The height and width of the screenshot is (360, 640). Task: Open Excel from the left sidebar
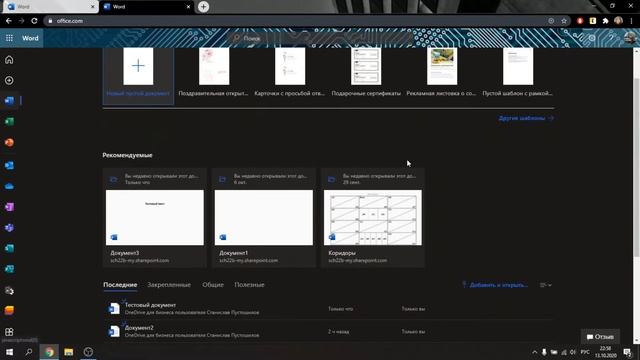point(9,121)
